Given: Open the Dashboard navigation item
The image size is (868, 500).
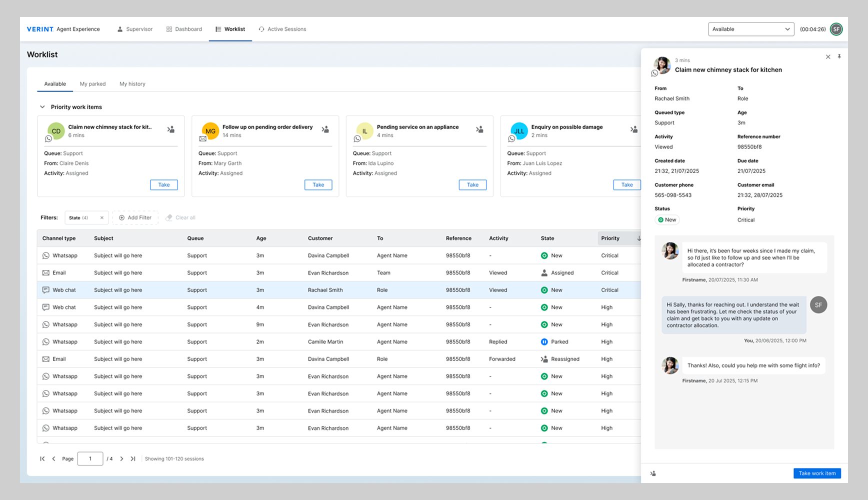Looking at the screenshot, I should (184, 29).
